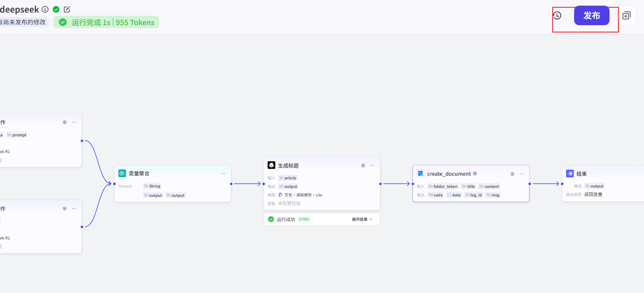Open the more menu on create_document node
Screen dimensions: 644x293
point(521,174)
